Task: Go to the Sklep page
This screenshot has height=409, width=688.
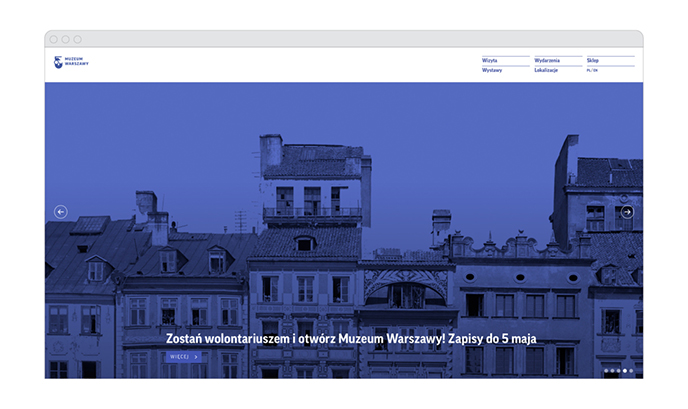Action: tap(593, 60)
